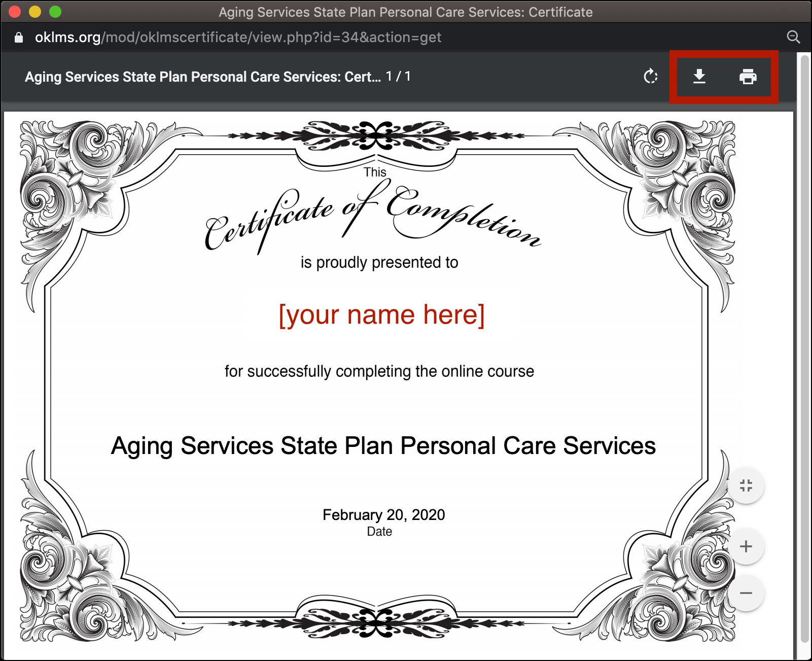Click the download arrow inside red box
This screenshot has width=812, height=661.
[x=699, y=77]
